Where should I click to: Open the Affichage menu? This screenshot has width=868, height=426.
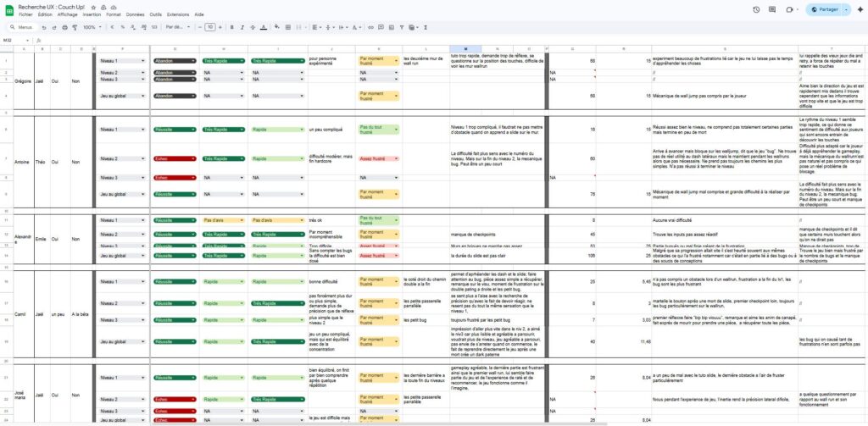pos(68,14)
